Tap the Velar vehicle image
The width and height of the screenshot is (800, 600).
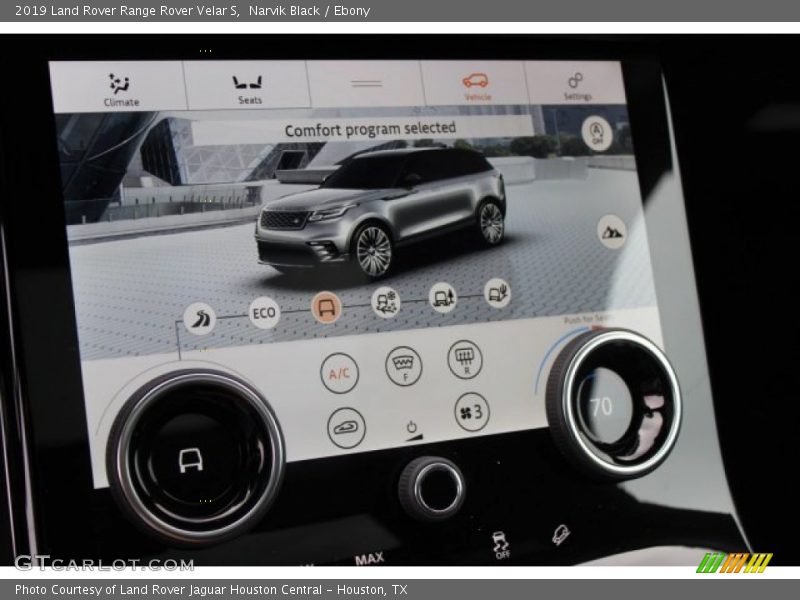tap(380, 212)
